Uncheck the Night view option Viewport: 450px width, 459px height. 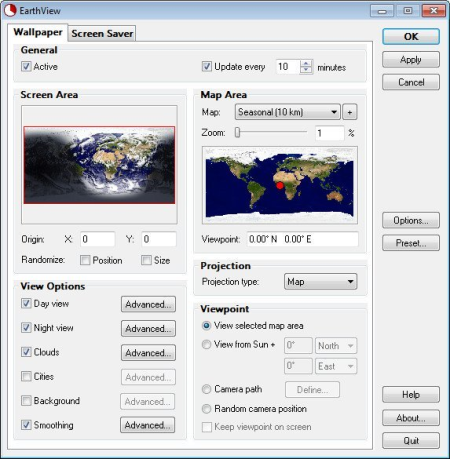pyautogui.click(x=26, y=328)
